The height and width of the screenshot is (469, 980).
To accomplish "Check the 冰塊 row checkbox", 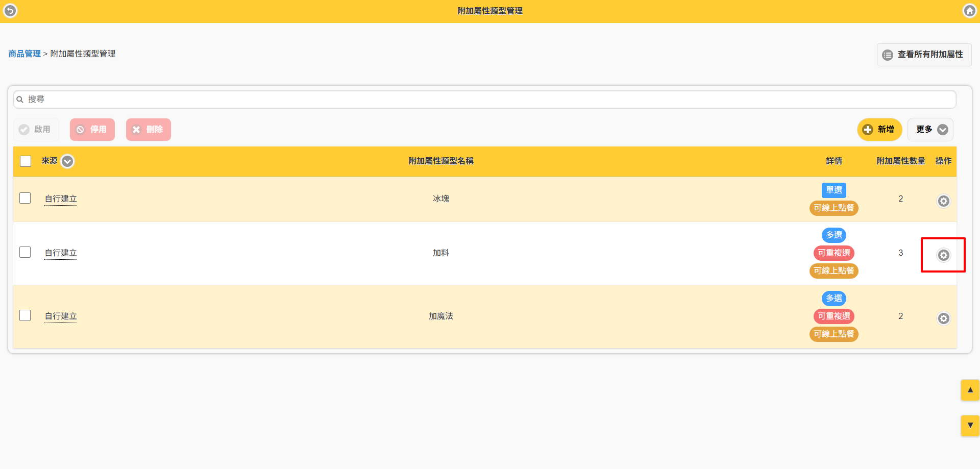I will tap(25, 198).
